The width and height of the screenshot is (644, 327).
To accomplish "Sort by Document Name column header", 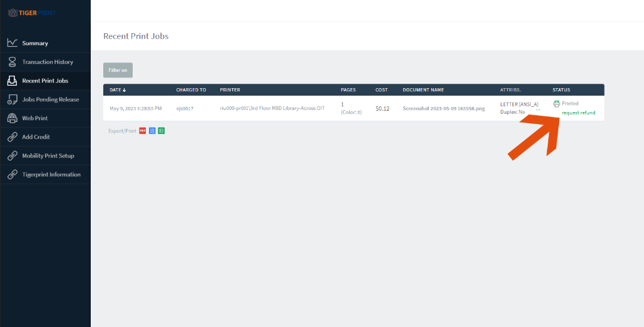I will [423, 90].
